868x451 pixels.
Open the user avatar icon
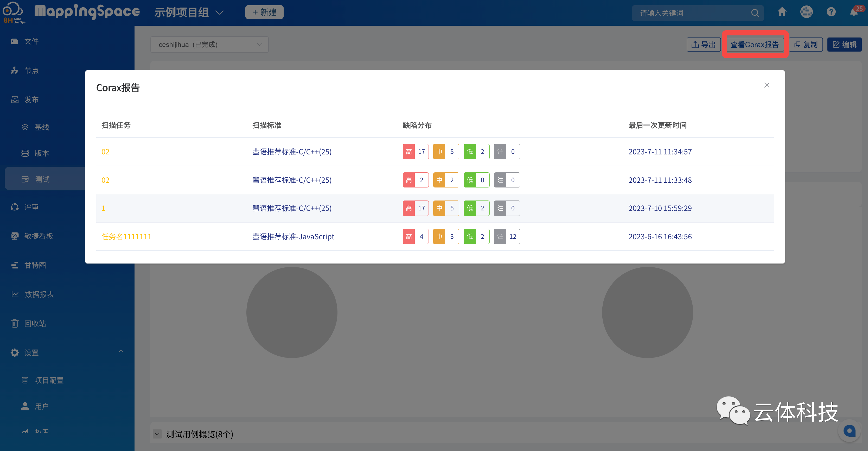click(x=806, y=12)
